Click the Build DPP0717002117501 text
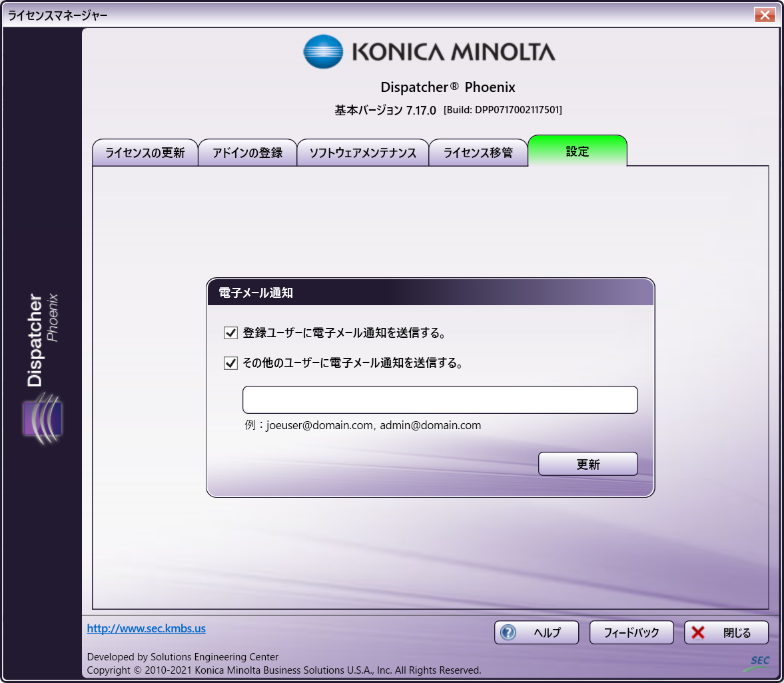 (503, 109)
